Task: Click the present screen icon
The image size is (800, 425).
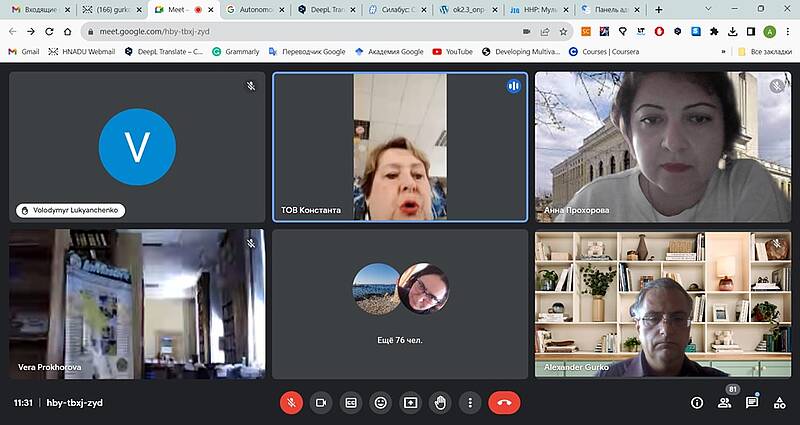Action: 410,402
